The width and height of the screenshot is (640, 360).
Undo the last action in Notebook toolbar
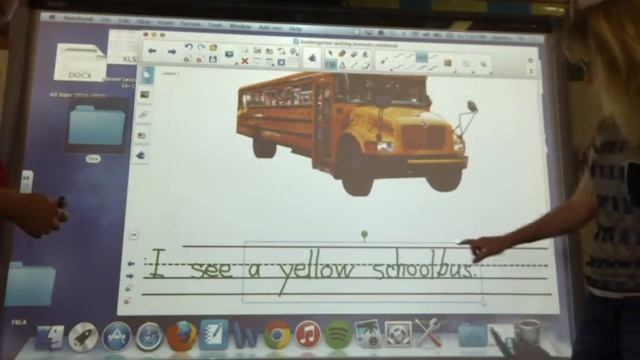[188, 47]
